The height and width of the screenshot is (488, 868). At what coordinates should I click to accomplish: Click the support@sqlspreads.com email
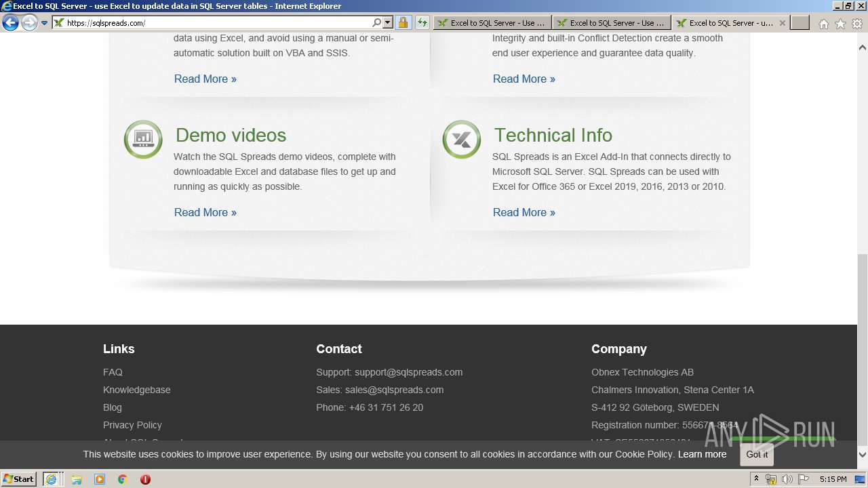[408, 372]
